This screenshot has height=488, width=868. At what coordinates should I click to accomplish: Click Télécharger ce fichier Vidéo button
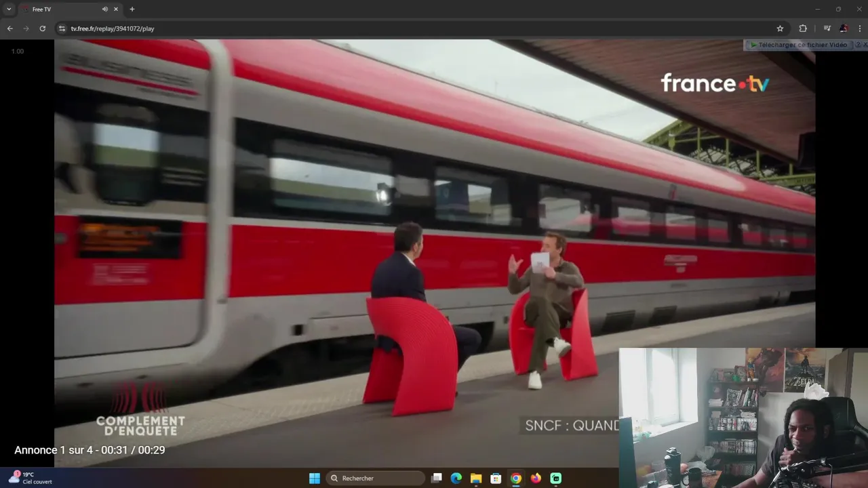[x=798, y=45]
